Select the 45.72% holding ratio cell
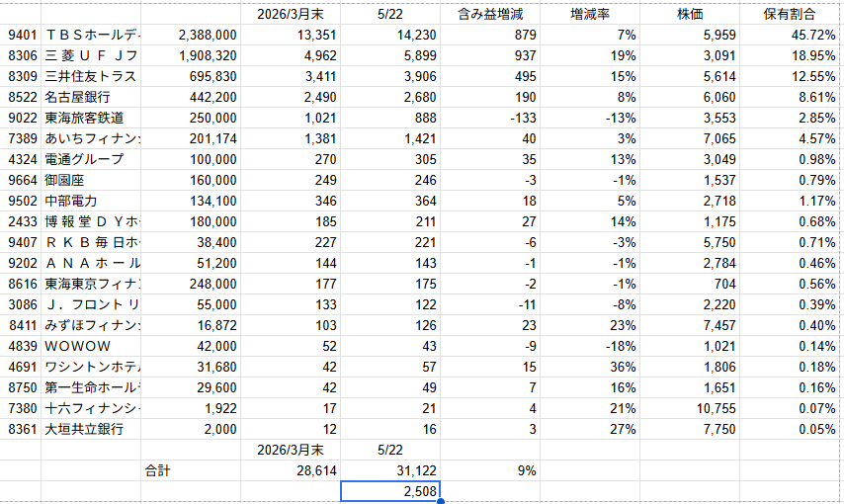Viewport: 844px width, 504px height. (x=789, y=35)
